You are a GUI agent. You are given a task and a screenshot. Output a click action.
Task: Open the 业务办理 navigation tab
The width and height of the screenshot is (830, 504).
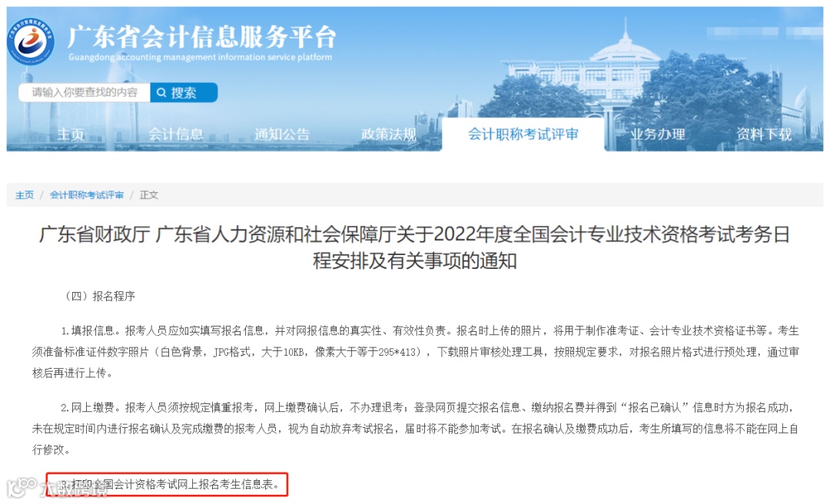click(x=657, y=134)
